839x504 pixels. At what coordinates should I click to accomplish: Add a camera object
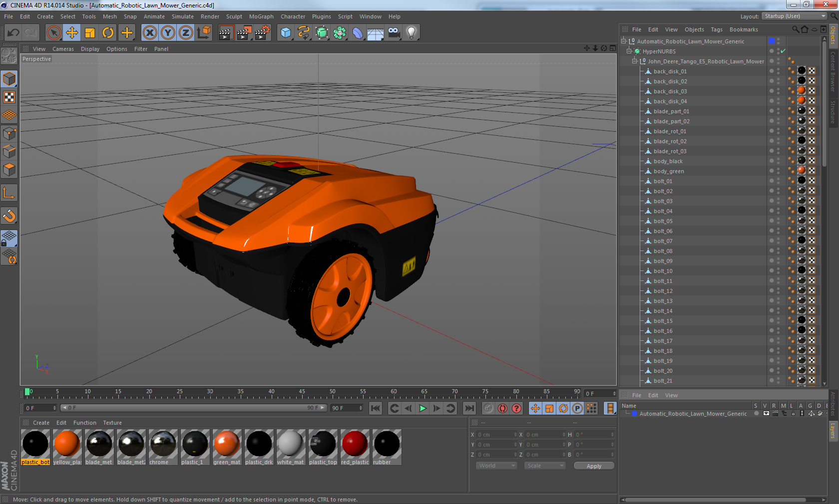tap(394, 33)
